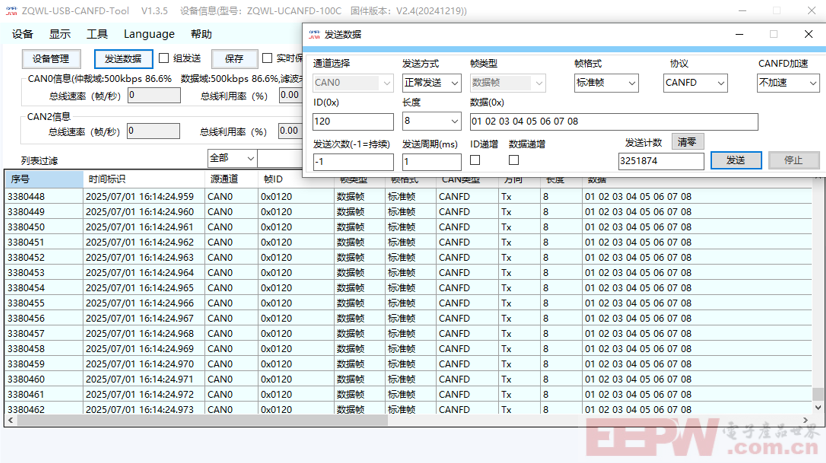Click the 发送周期(ms) field
The height and width of the screenshot is (463, 826).
tap(431, 162)
